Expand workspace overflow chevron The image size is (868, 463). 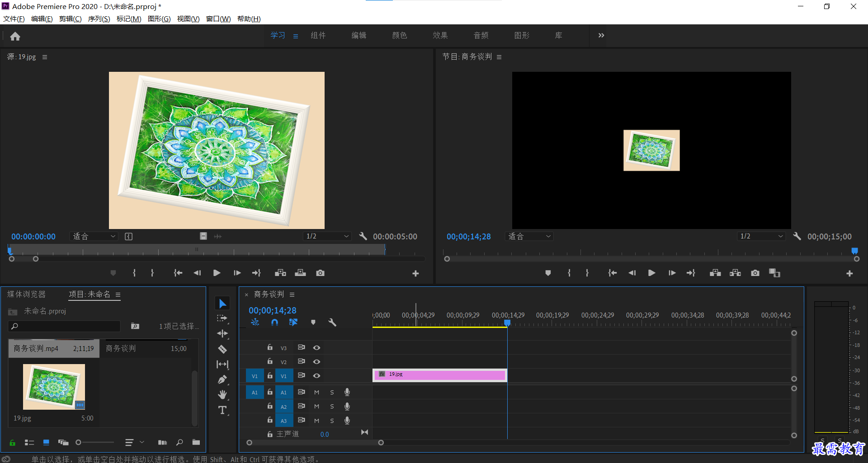pos(601,35)
